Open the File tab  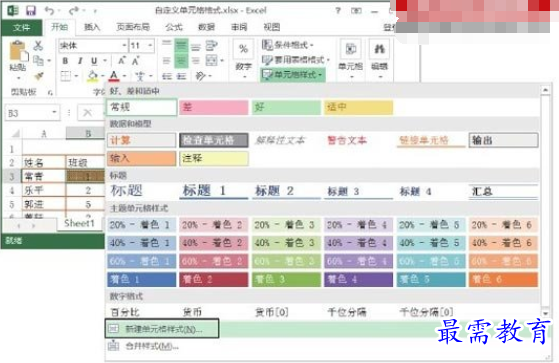(x=21, y=27)
